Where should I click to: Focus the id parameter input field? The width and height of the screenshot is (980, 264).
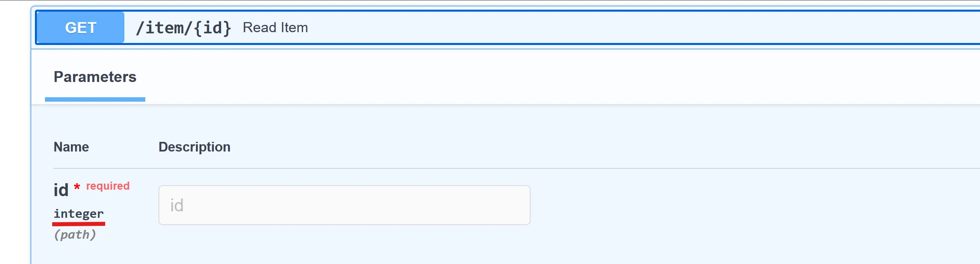click(344, 205)
